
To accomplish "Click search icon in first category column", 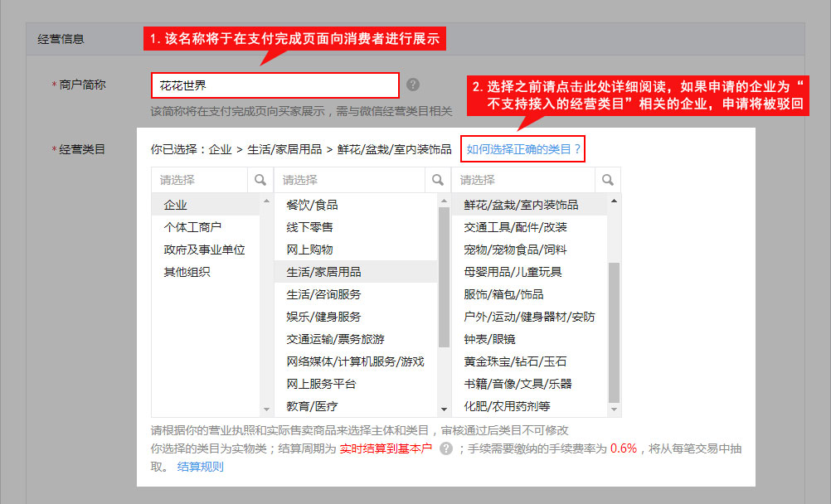I will click(260, 180).
